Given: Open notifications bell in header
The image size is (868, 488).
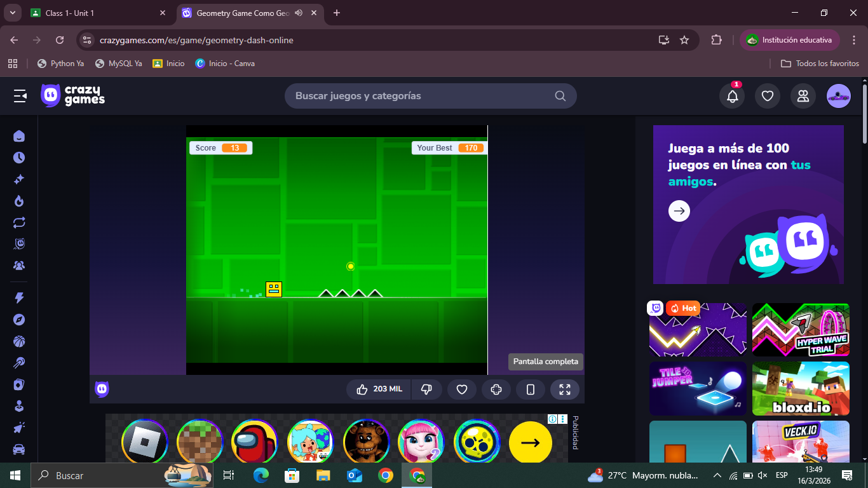Looking at the screenshot, I should pyautogui.click(x=732, y=96).
